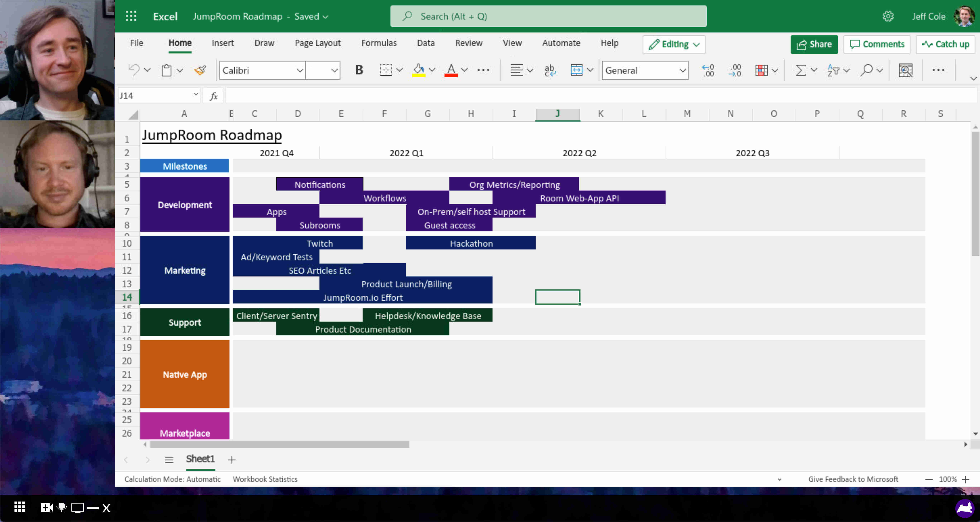
Task: Click the AutoSum sigma icon
Action: 800,70
